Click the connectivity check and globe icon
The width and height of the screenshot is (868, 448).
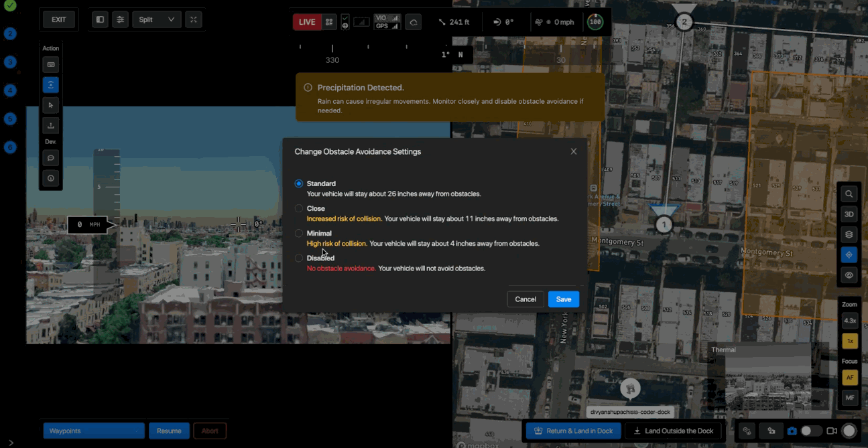pyautogui.click(x=345, y=22)
